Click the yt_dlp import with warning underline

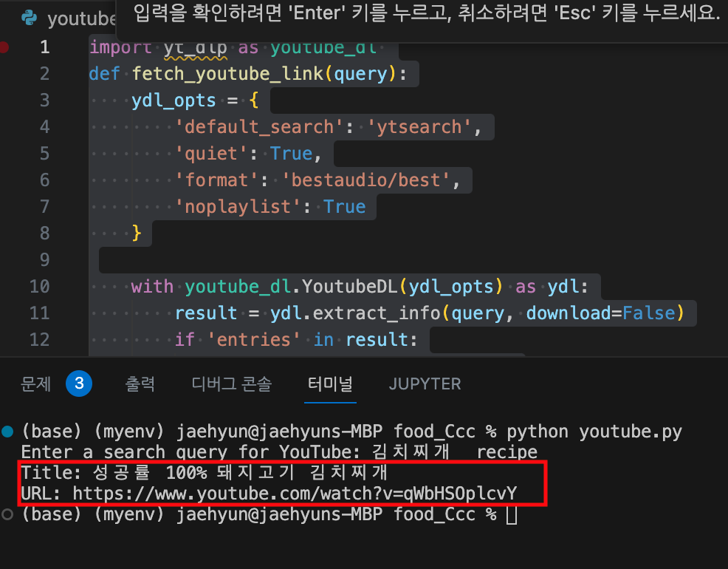tap(195, 48)
